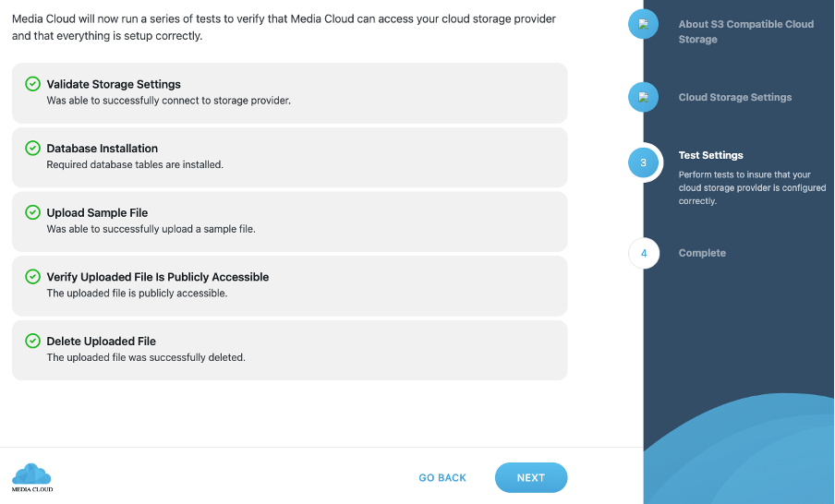This screenshot has width=835, height=504.
Task: Click the Validate Storage Settings heading
Action: click(x=114, y=84)
